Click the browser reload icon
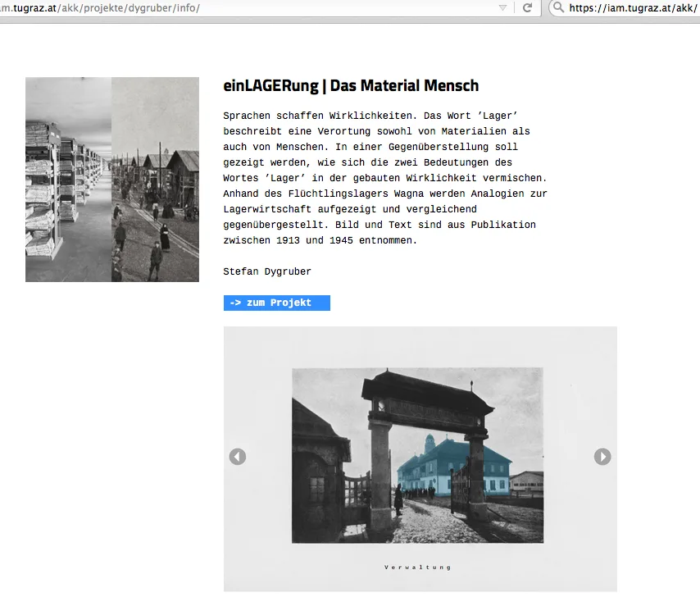 [527, 7]
